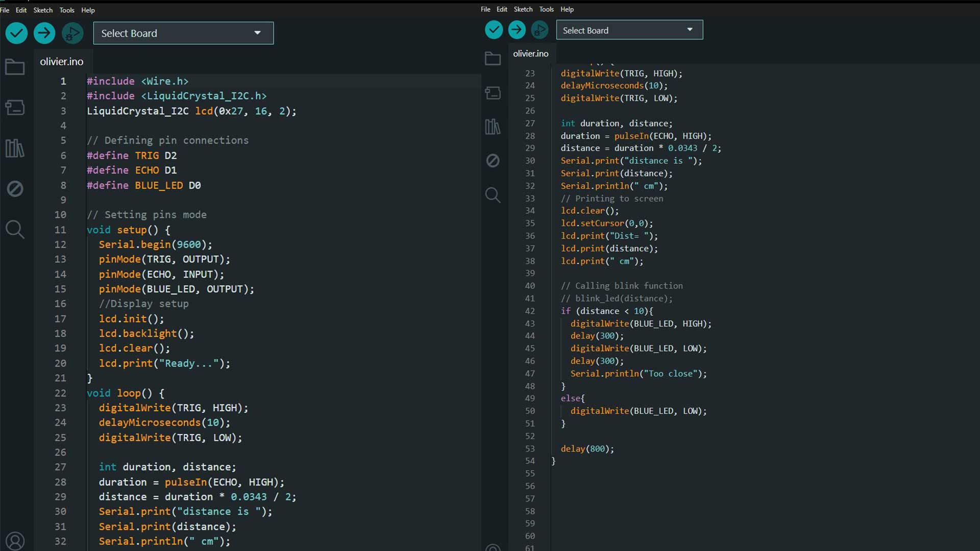Open Debug panel icon in the left sidebar
This screenshot has width=980, height=551.
coord(15,189)
